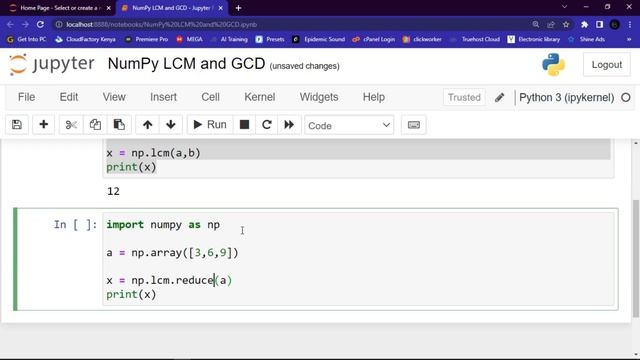Open the Epidemic Sound bookmark

(319, 39)
